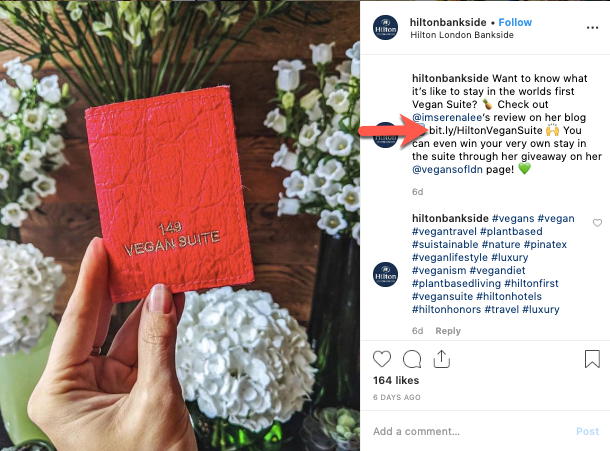This screenshot has height=451, width=610.
Task: Like the hashtag comment with small heart
Action: point(597,223)
